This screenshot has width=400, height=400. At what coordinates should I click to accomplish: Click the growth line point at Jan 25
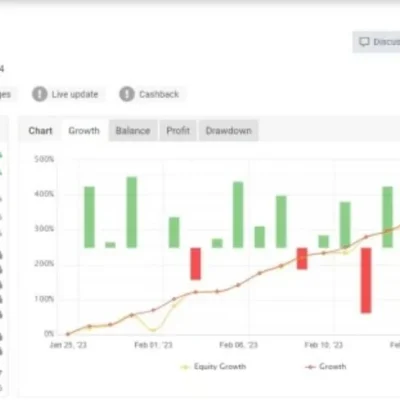pos(68,334)
